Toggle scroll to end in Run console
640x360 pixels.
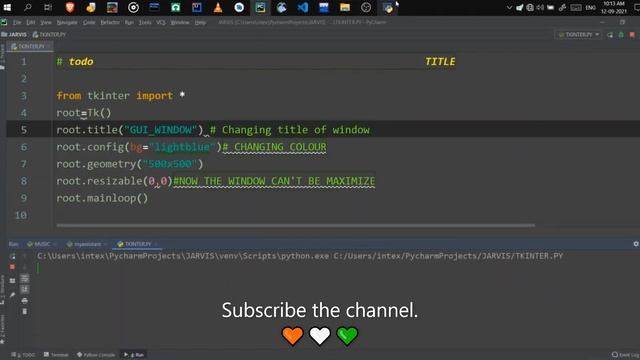[x=24, y=289]
